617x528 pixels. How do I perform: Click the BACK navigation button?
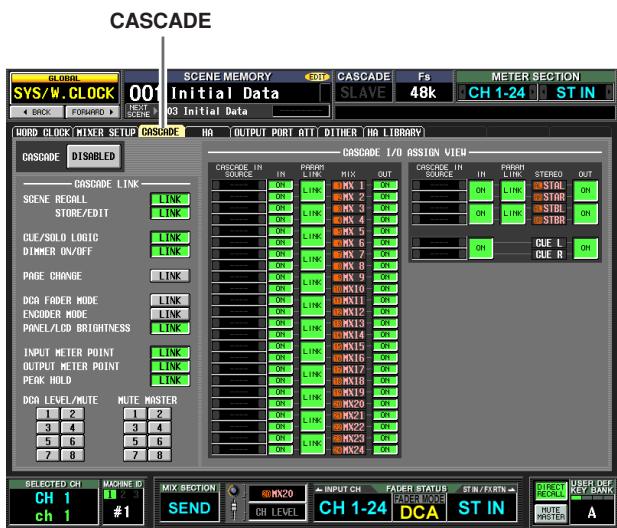tap(37, 112)
